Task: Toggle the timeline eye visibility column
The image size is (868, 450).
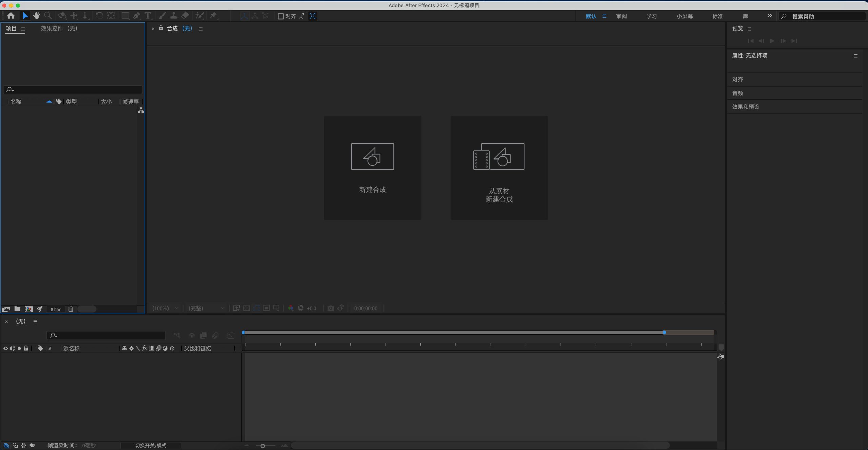Action: coord(5,348)
